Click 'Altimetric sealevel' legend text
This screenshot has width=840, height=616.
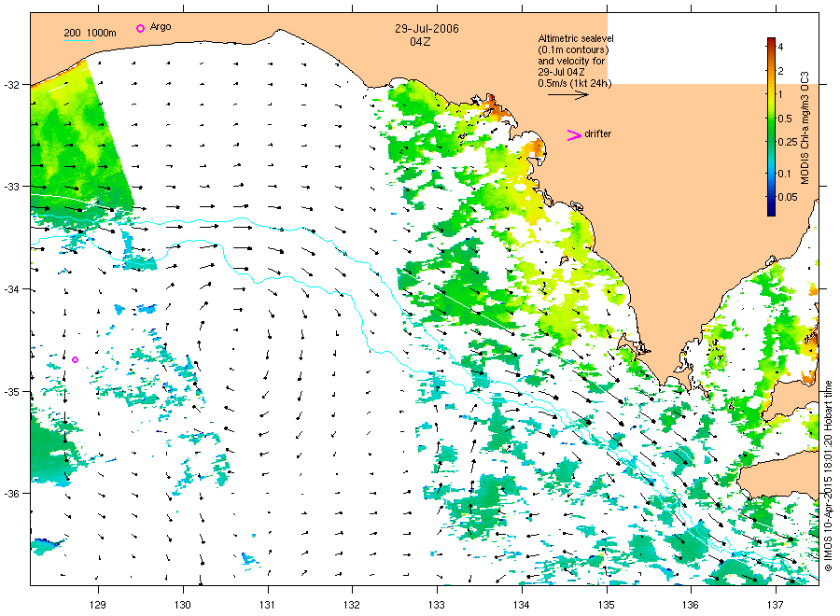click(x=576, y=38)
